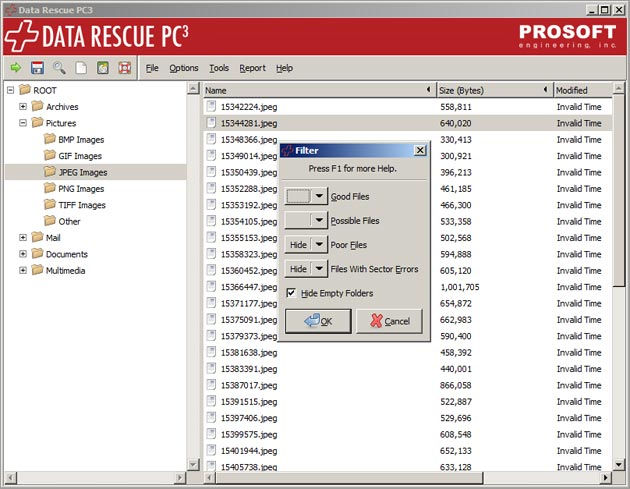Click the ROOT folder icon
This screenshot has width=630, height=489.
click(25, 90)
